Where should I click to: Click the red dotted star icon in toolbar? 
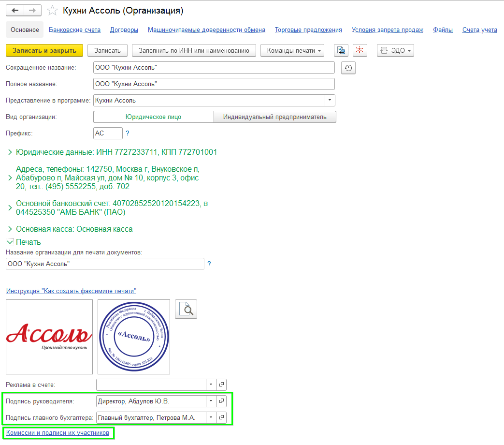tap(360, 50)
